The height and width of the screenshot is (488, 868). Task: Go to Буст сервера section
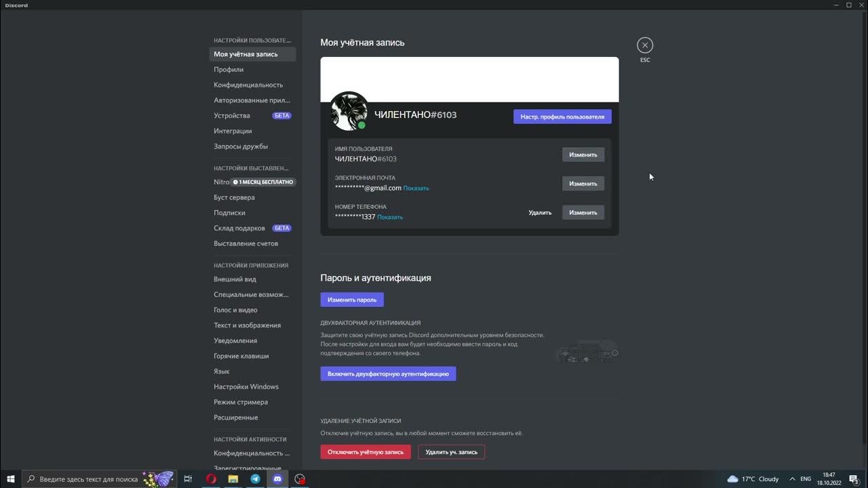coord(252,197)
